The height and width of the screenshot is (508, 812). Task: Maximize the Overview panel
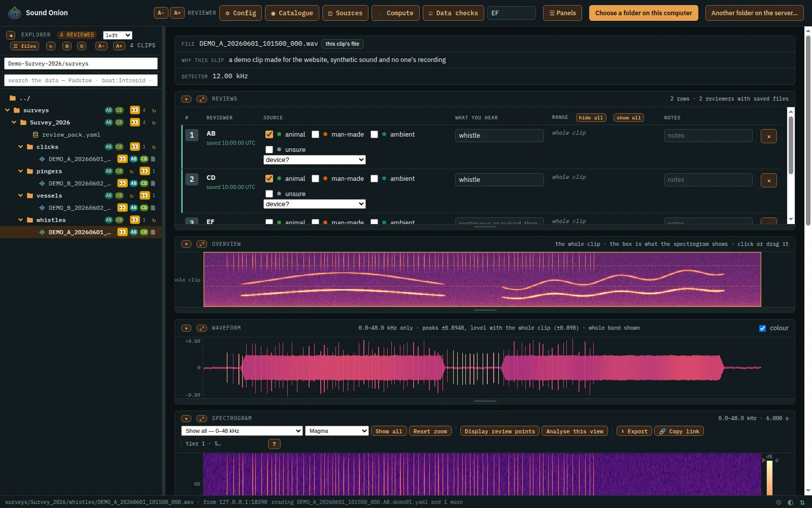point(202,244)
